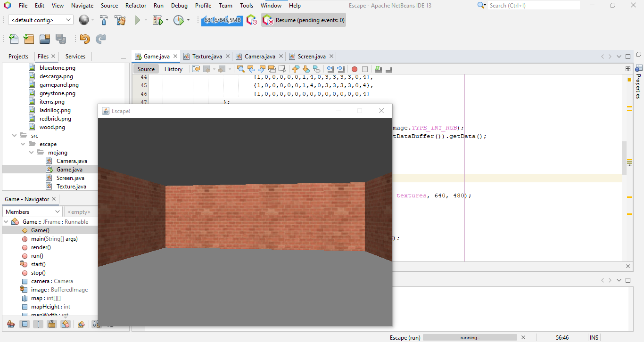Toggle Show Inherited Members in Navigator

pos(10,324)
